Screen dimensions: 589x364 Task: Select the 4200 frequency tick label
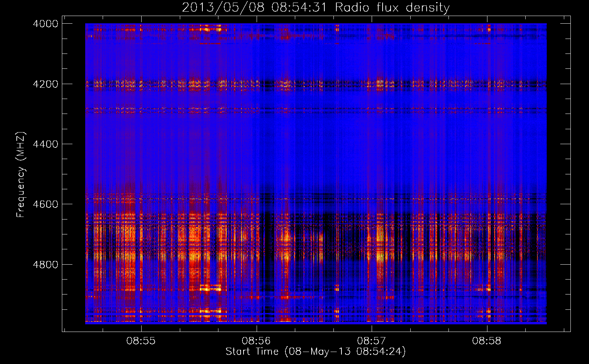point(46,84)
